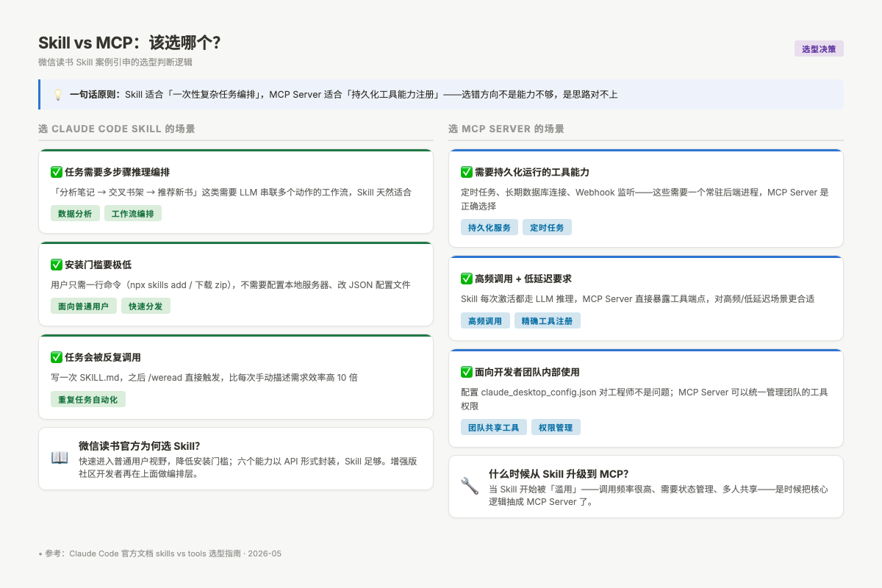
Task: Click the checkmark icon beside 面向开发者团队内部使用
Action: [466, 372]
